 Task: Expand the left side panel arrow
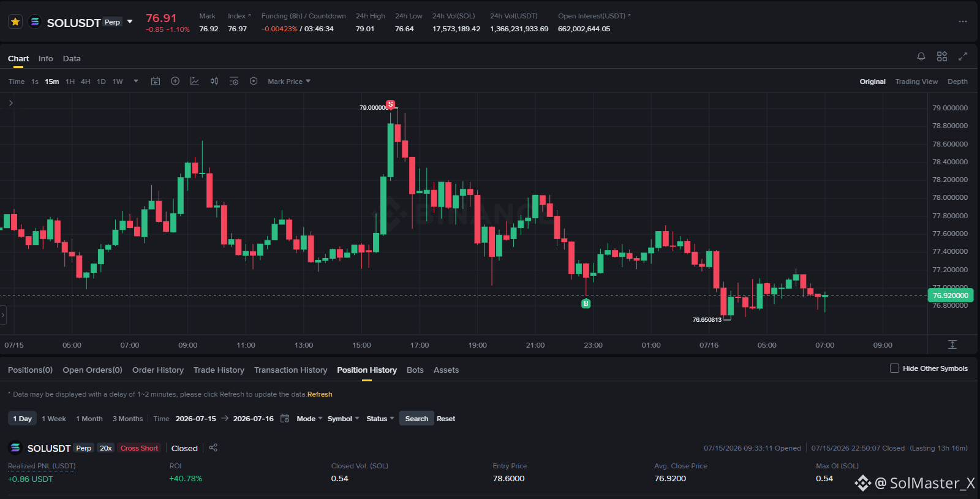[x=3, y=315]
